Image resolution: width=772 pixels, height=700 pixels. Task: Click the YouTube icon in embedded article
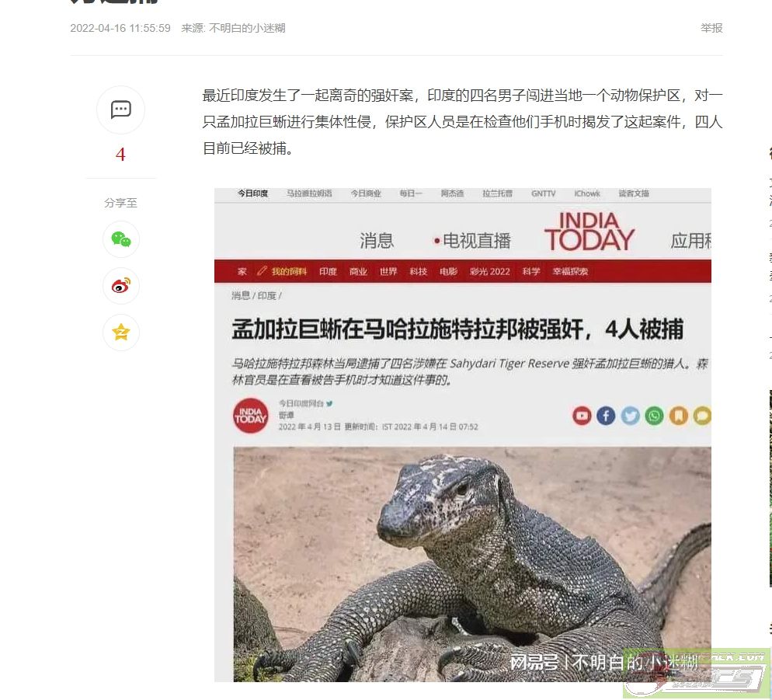[582, 416]
